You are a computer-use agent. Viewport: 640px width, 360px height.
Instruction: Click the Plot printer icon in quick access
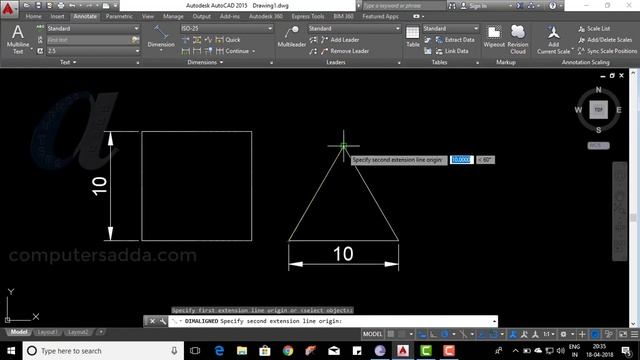point(61,6)
